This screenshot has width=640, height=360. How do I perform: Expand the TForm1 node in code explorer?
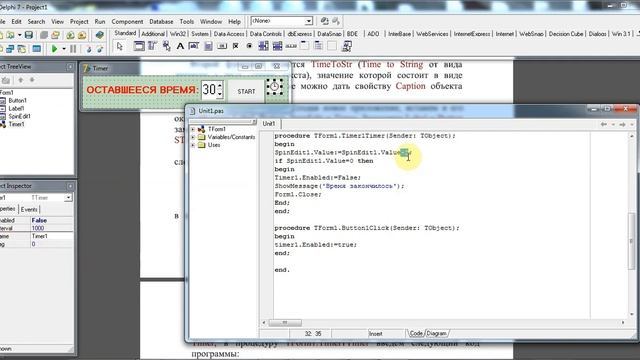[x=193, y=129]
